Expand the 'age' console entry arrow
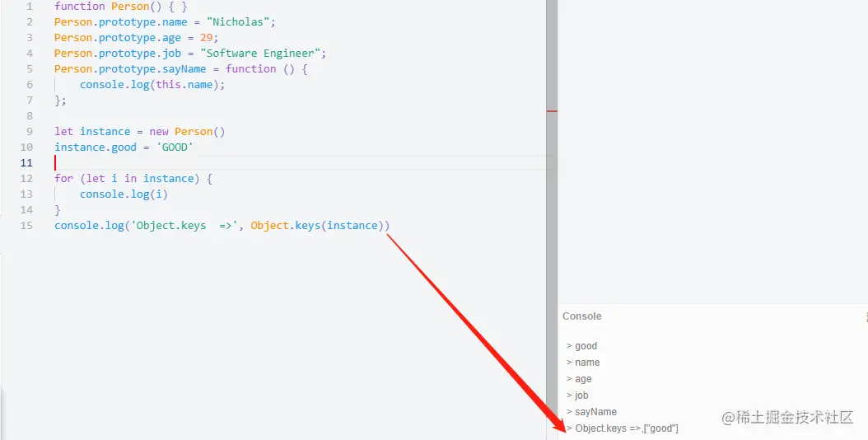This screenshot has height=440, width=868. coord(569,379)
